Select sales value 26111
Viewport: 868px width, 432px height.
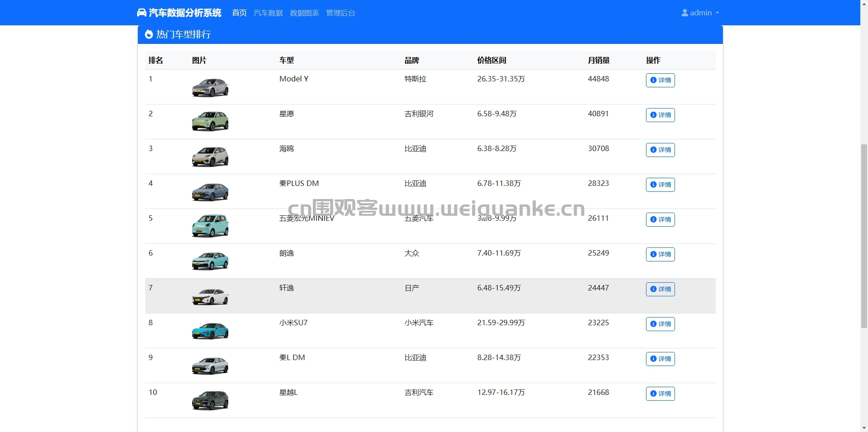coord(598,218)
